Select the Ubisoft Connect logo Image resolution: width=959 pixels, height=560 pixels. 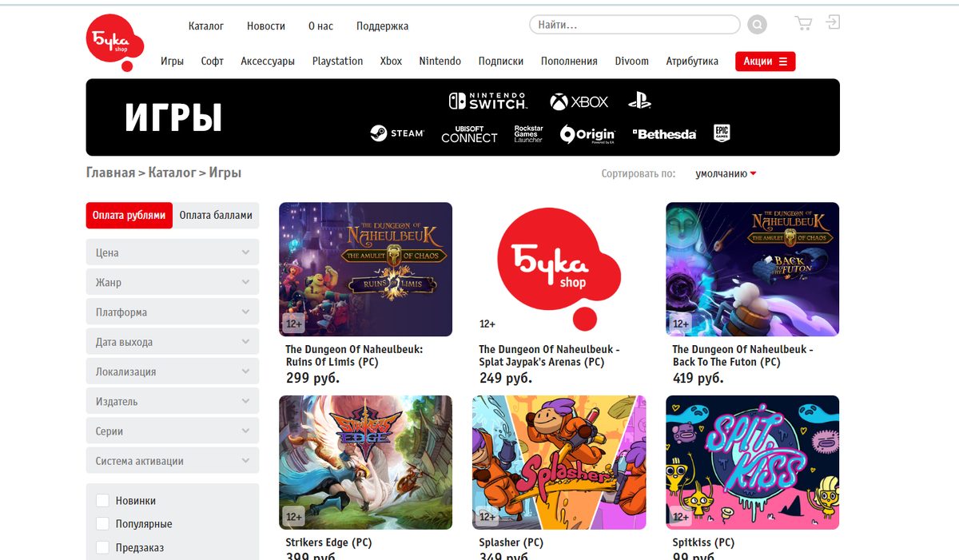(x=469, y=134)
